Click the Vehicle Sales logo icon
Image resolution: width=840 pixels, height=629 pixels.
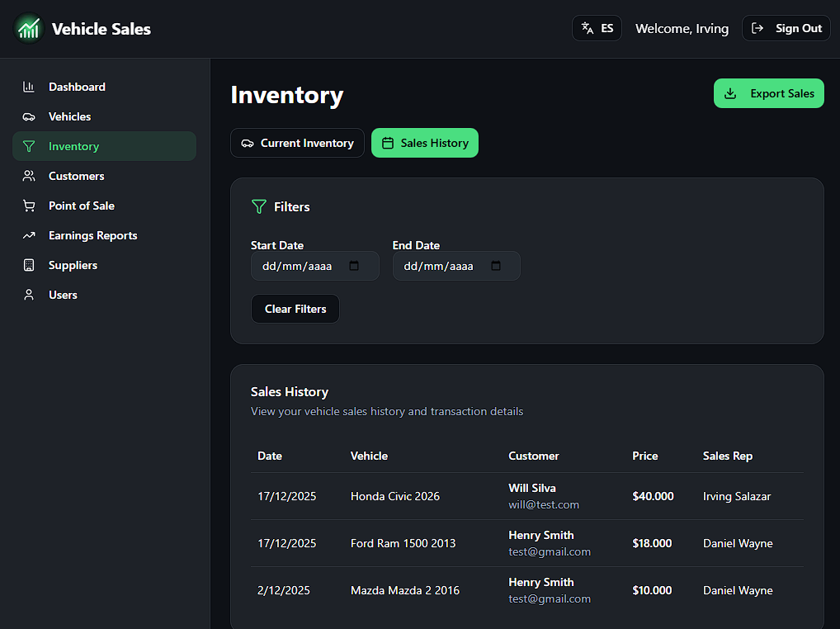(x=28, y=28)
